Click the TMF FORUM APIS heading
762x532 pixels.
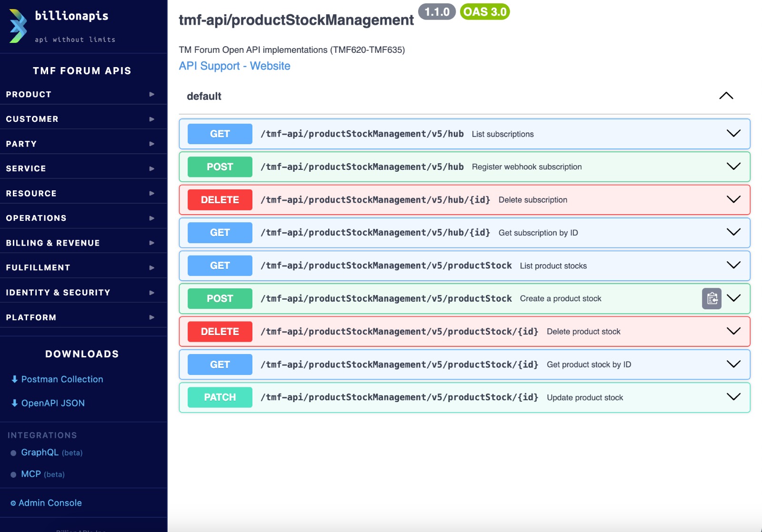pyautogui.click(x=82, y=71)
